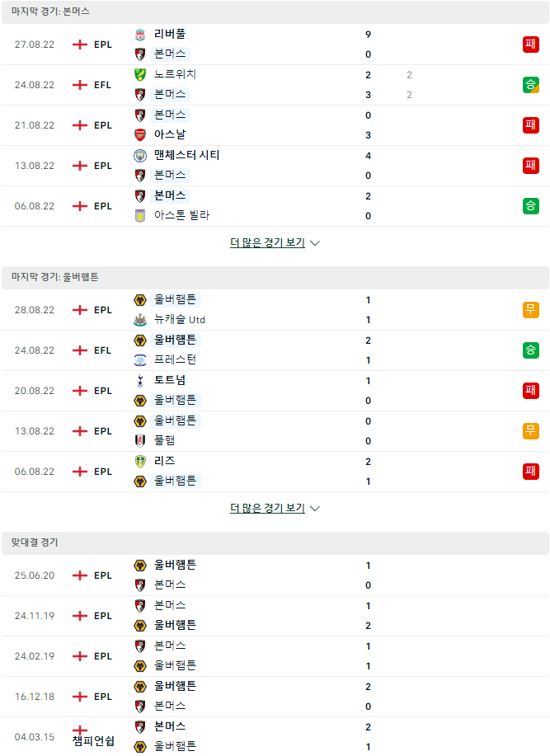Expand more matches under Bournemouth section

pyautogui.click(x=267, y=242)
